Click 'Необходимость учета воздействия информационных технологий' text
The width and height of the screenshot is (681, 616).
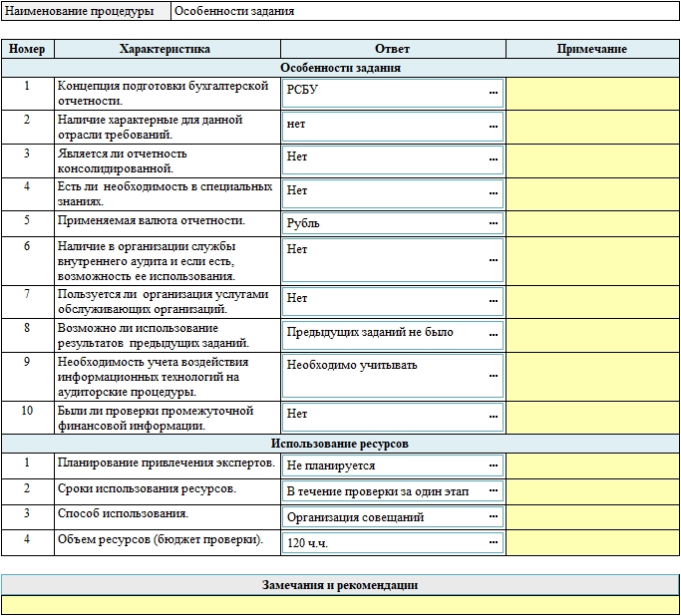pyautogui.click(x=153, y=369)
